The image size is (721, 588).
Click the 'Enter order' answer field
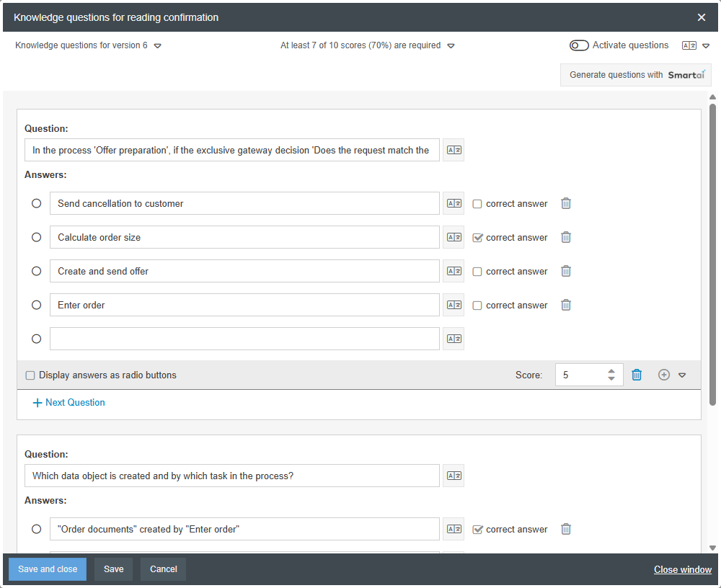[244, 305]
